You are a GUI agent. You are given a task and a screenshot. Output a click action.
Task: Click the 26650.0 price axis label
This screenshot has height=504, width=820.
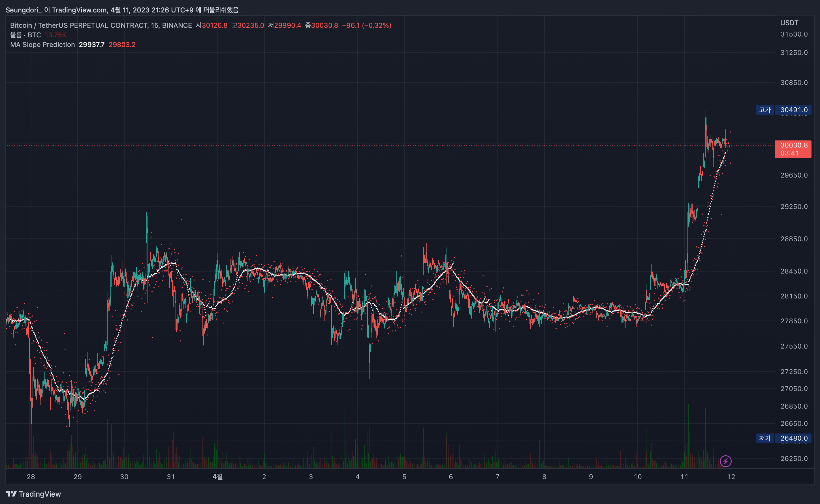click(x=794, y=423)
